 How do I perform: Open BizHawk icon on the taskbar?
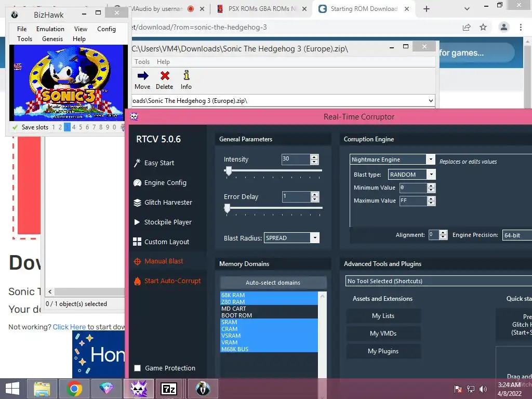203,389
